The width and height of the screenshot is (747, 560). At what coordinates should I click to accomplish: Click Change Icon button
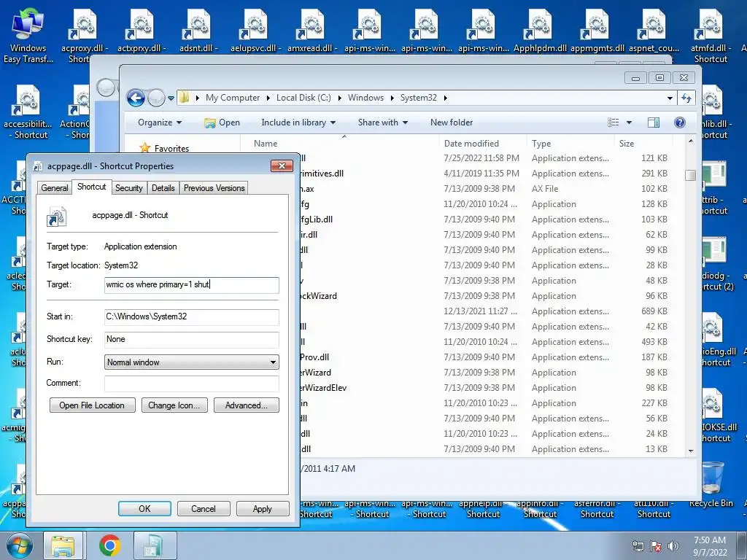tap(174, 405)
